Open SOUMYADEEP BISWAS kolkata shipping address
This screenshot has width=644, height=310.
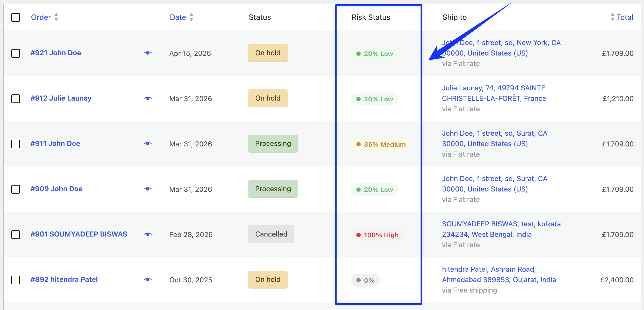tap(501, 229)
